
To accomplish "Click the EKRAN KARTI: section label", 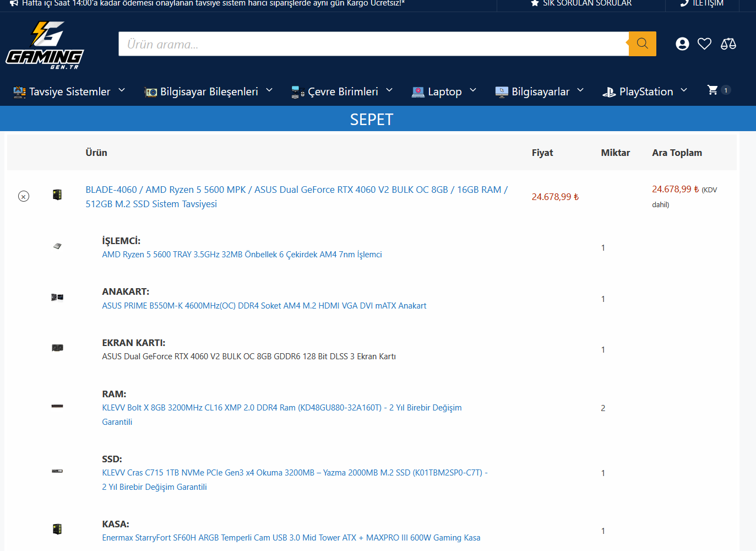I will [x=134, y=343].
